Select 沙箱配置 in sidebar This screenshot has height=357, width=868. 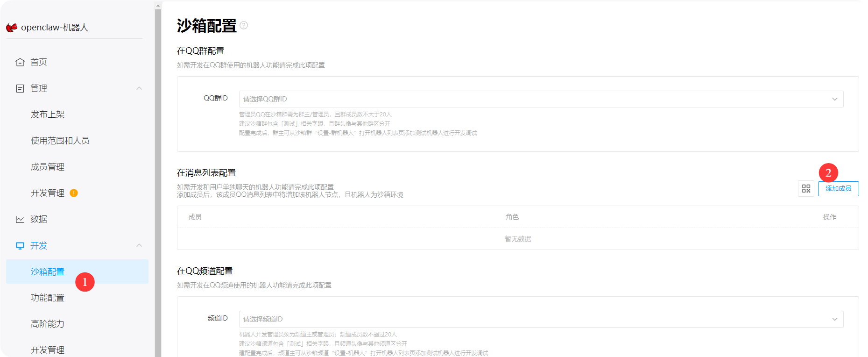77,271
